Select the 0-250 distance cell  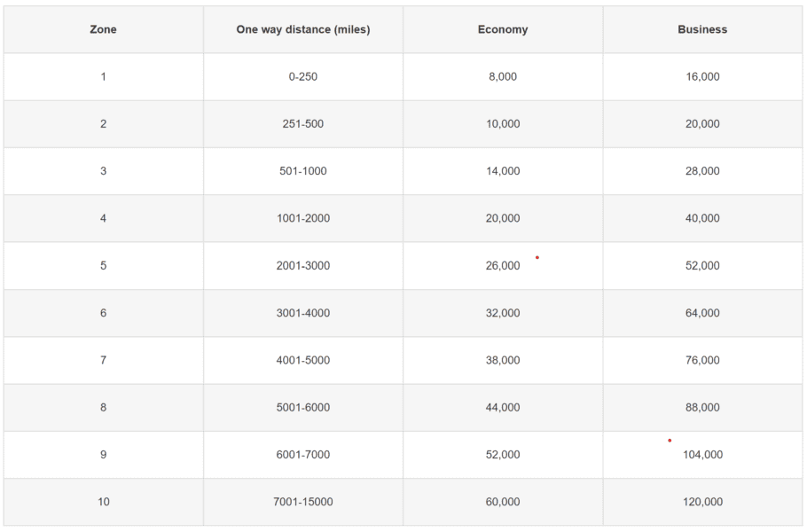pos(302,76)
